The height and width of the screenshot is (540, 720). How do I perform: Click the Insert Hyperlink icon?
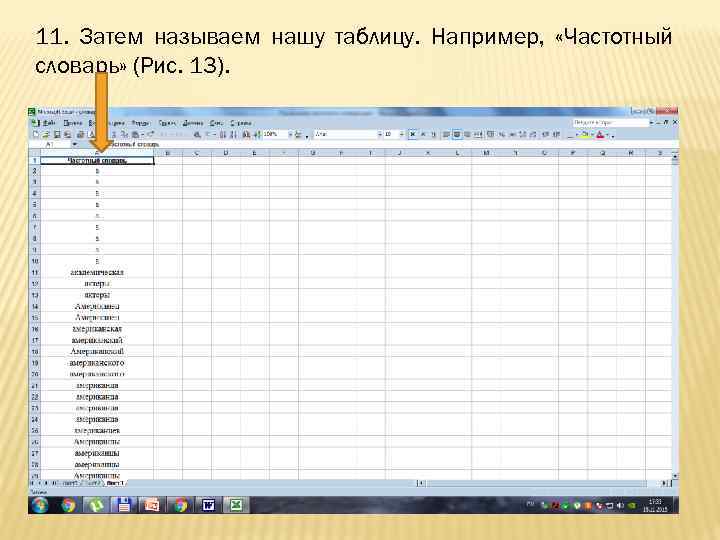click(197, 134)
